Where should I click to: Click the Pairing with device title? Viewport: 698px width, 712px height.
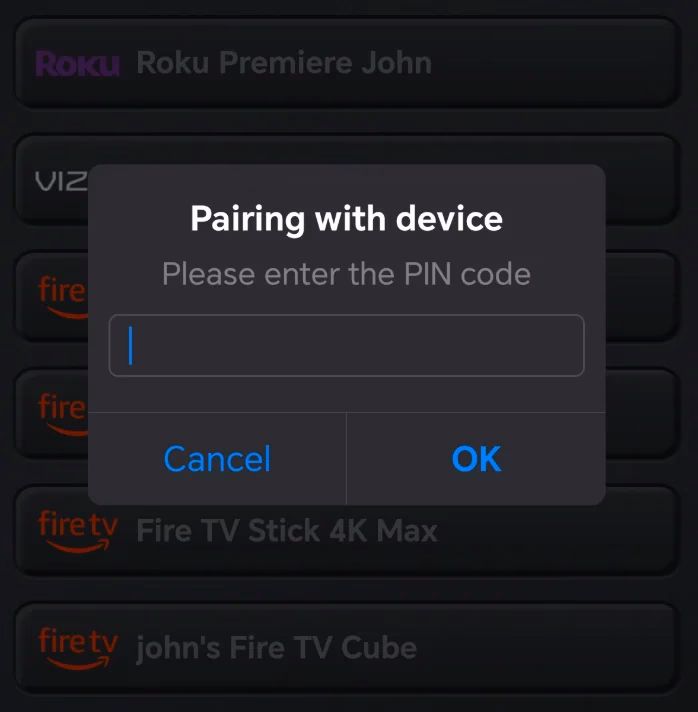tap(347, 219)
